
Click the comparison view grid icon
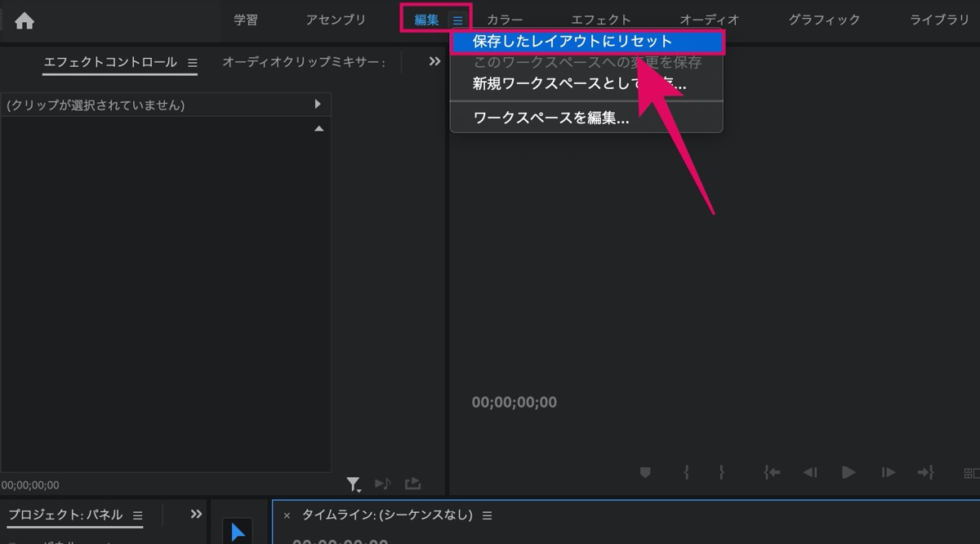(x=971, y=473)
